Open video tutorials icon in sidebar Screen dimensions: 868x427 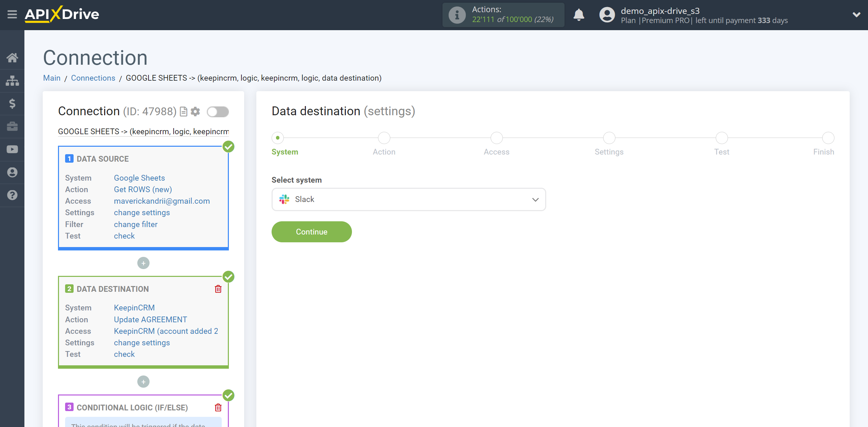[x=12, y=149]
